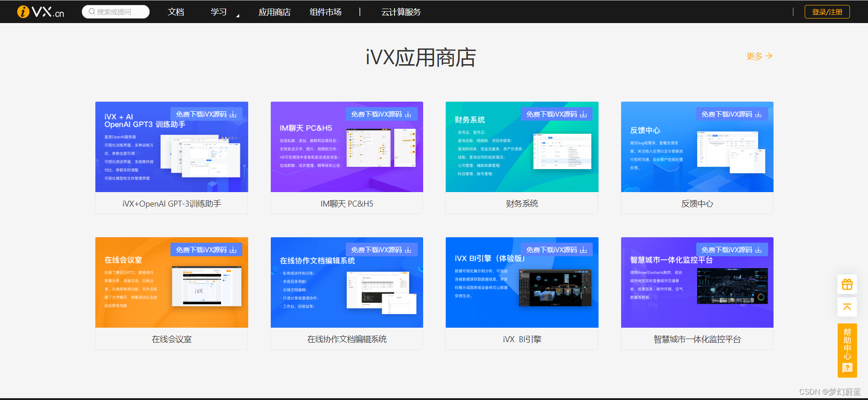
Task: Click the 在线会议室 caption below card
Action: coord(172,339)
